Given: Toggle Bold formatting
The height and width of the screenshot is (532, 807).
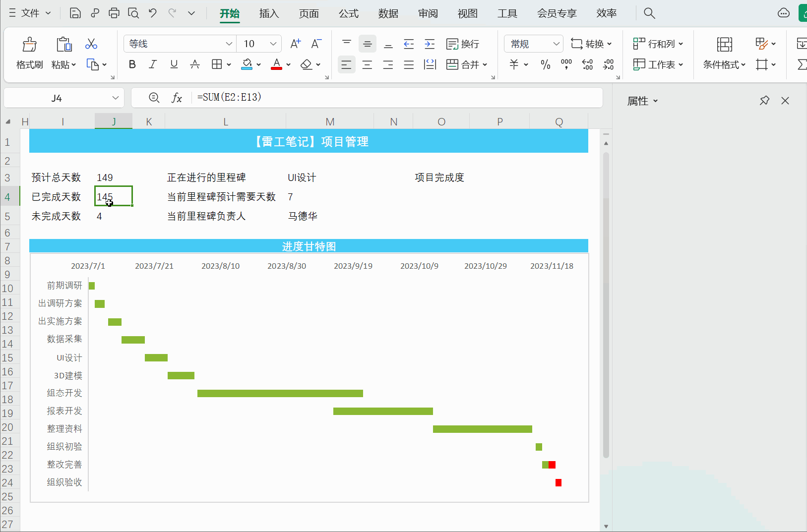Looking at the screenshot, I should (x=132, y=64).
